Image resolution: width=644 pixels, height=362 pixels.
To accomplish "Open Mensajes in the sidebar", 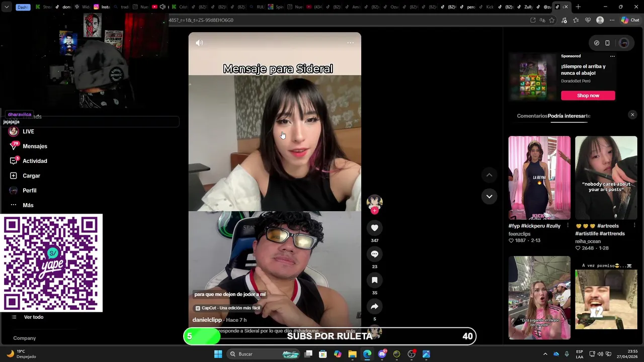I will [35, 146].
